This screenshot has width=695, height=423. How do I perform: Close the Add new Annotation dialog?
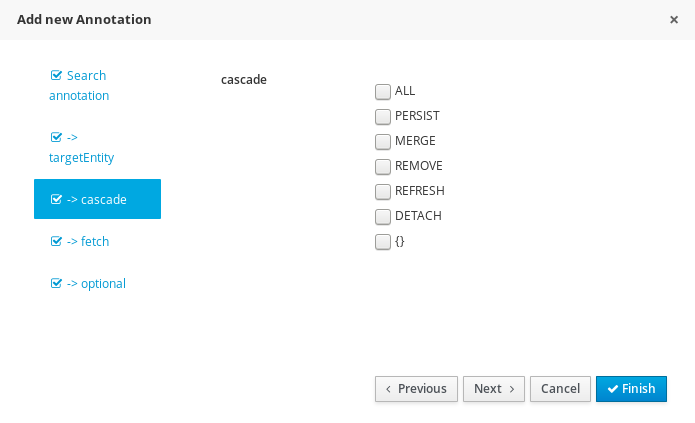tap(674, 20)
